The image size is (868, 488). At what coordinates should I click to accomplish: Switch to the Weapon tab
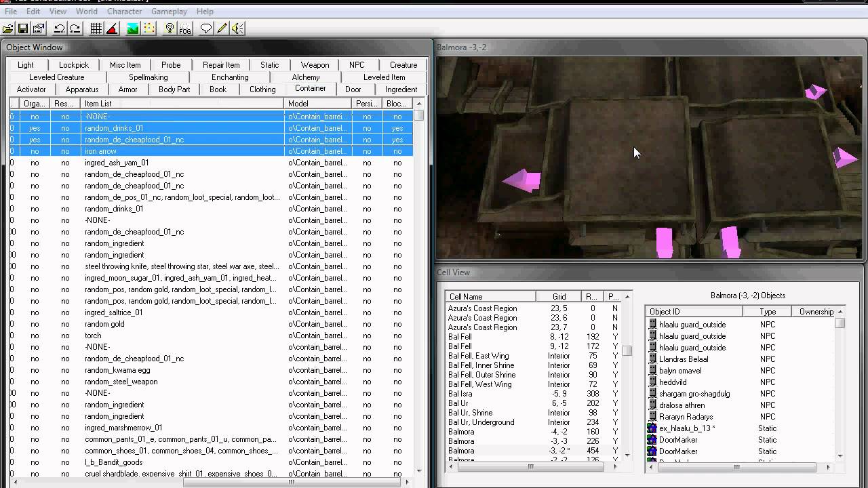tap(315, 65)
